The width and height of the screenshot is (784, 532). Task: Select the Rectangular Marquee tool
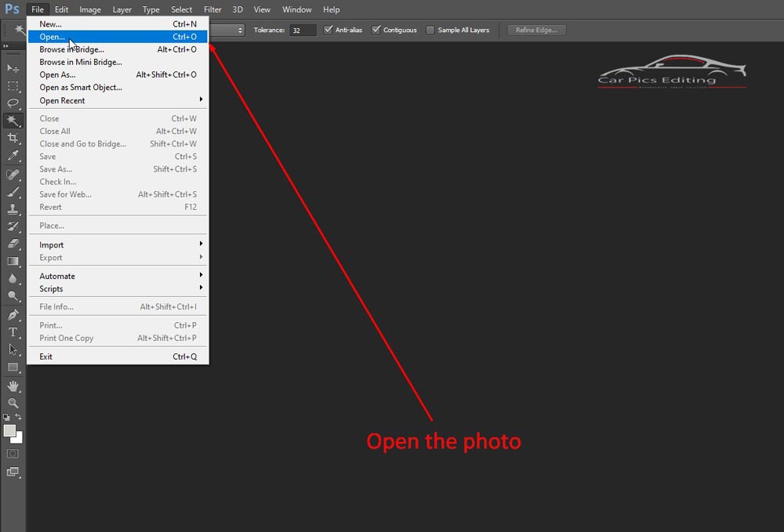13,86
